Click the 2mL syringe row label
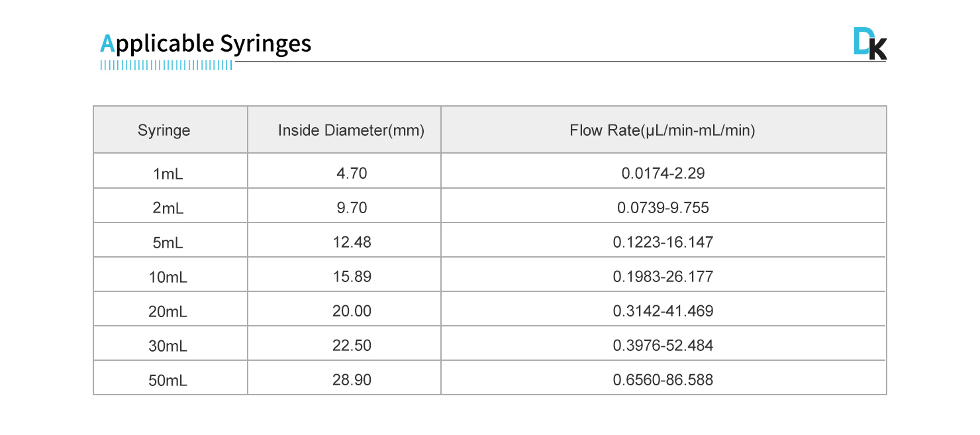This screenshot has height=435, width=980. tap(168, 209)
